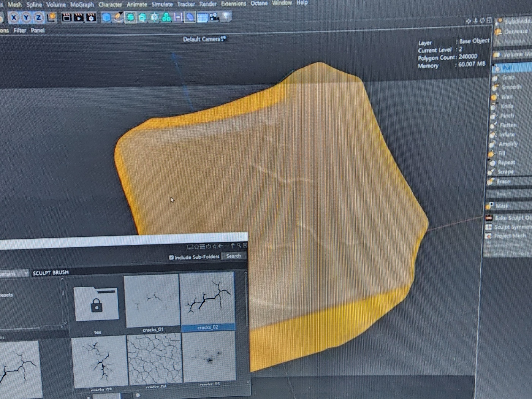The width and height of the screenshot is (532, 399).
Task: Select the Amplify sculpt brush
Action: point(510,144)
